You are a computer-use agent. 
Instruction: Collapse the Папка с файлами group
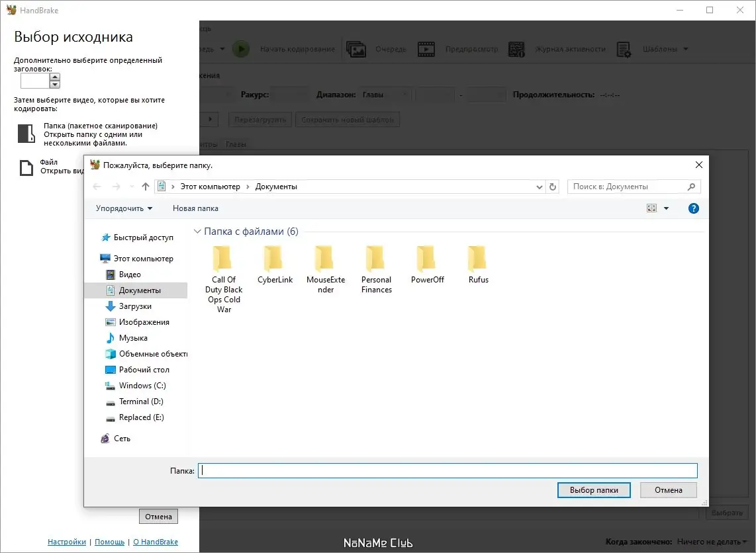[197, 232]
